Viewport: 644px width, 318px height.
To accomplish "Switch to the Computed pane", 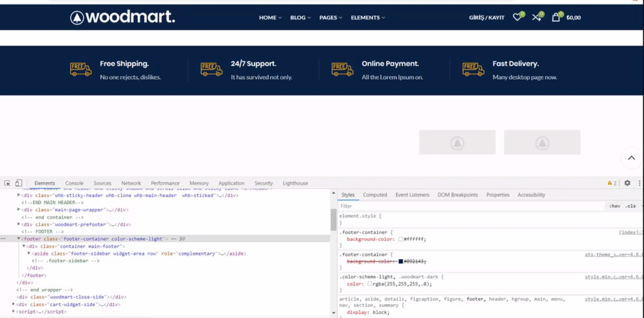I will [375, 195].
